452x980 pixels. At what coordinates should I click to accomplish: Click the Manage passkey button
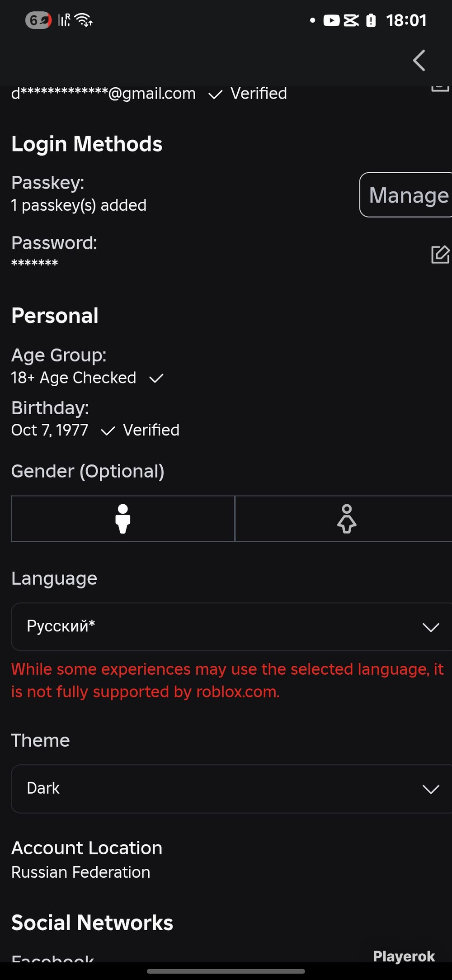click(x=406, y=195)
